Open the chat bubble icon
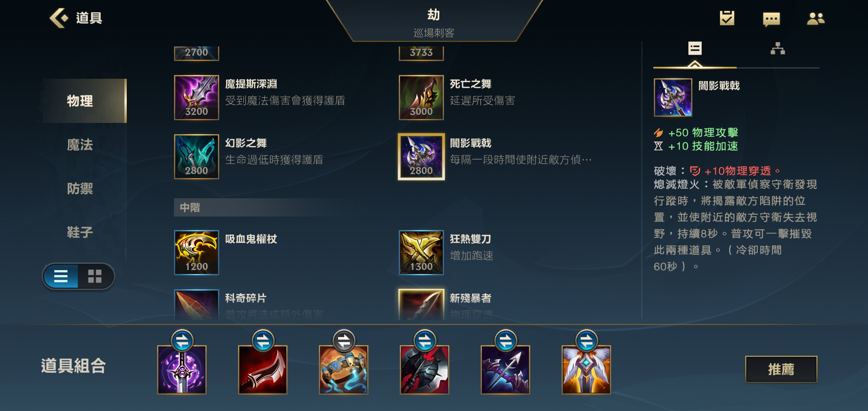The height and width of the screenshot is (411, 868). [x=771, y=19]
